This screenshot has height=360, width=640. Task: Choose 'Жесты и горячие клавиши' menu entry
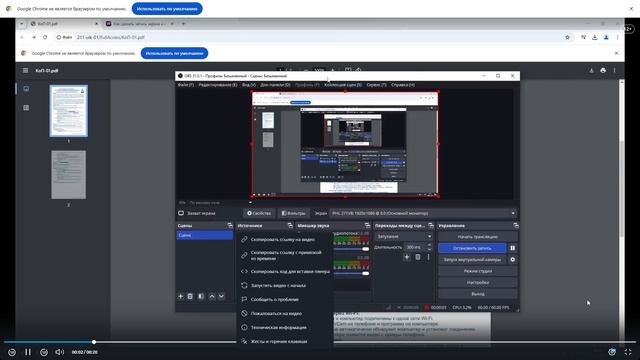[285, 341]
